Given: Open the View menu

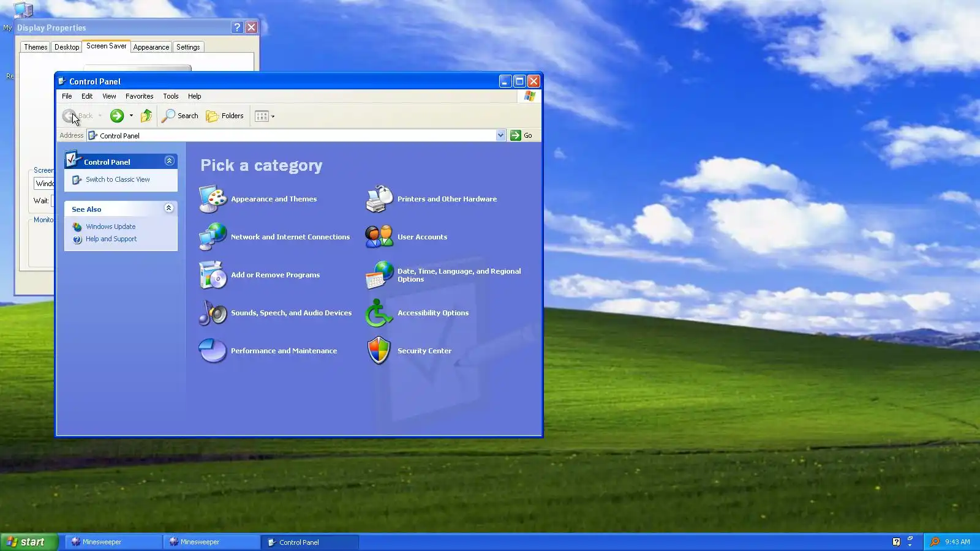Looking at the screenshot, I should pyautogui.click(x=109, y=96).
